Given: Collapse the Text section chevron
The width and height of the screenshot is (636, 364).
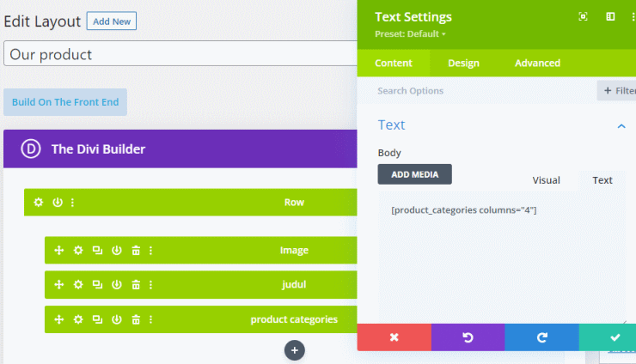Looking at the screenshot, I should coord(621,126).
